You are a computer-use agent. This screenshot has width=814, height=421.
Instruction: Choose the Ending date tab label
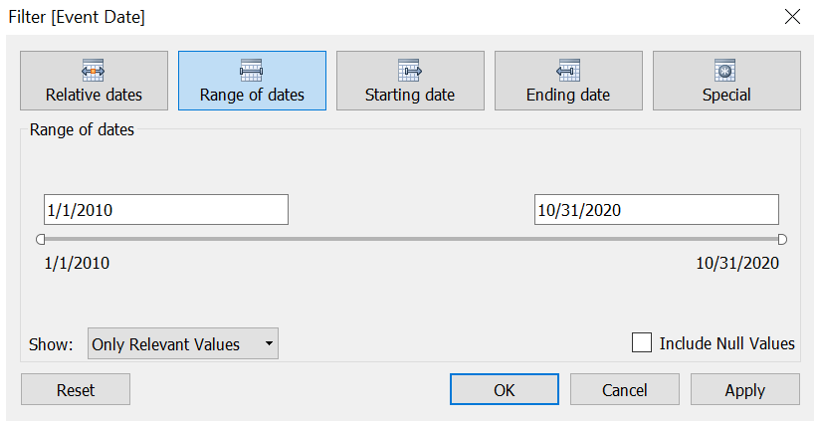tap(568, 95)
